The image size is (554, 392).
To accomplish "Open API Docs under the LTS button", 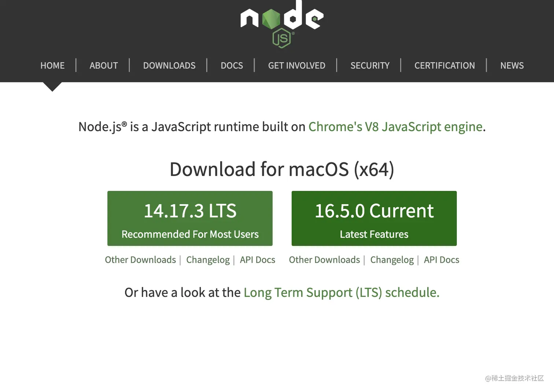I will (258, 260).
